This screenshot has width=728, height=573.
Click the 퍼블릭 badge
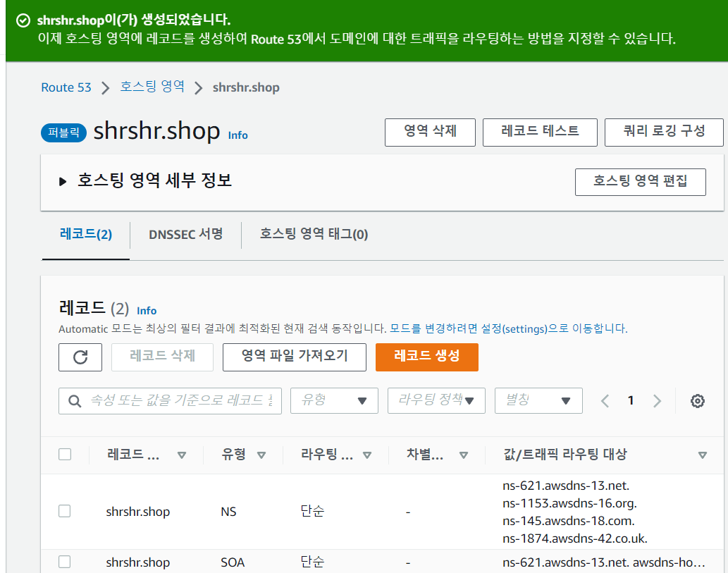(x=64, y=133)
